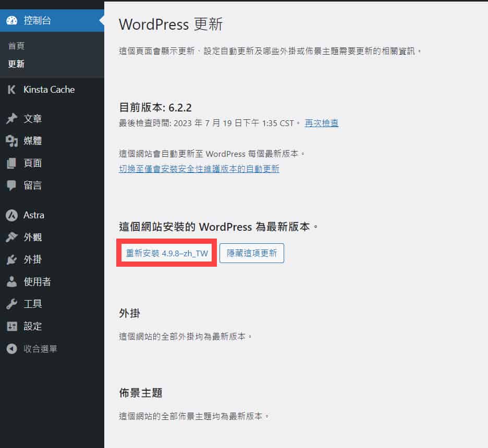Open the 媒體 media menu
488x448 pixels.
(52, 141)
